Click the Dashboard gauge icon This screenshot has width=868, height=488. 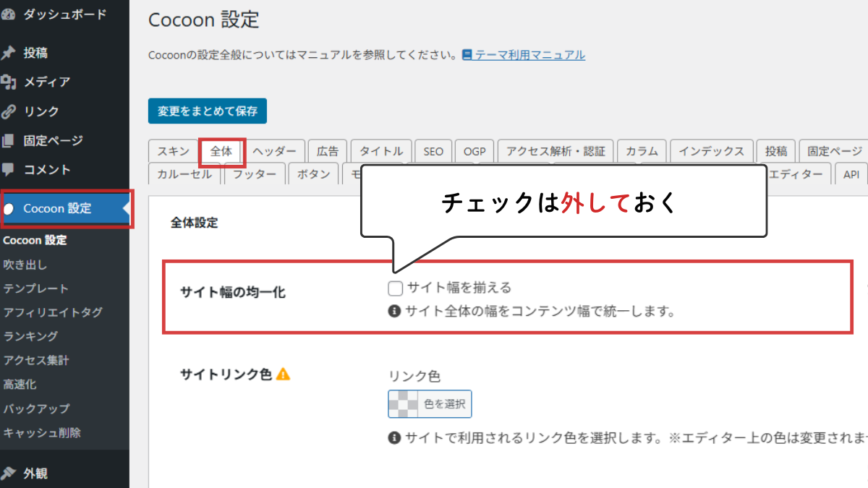pos(9,14)
